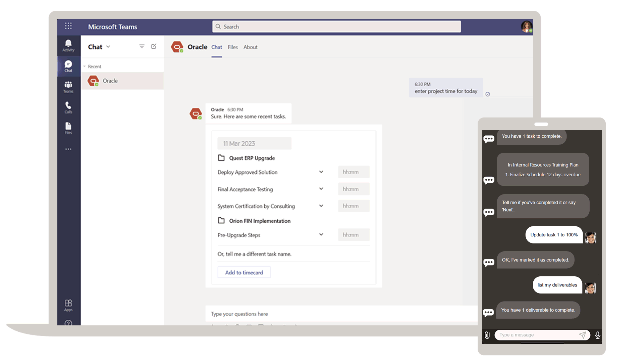
Task: Open the Activity bell icon
Action: (x=68, y=45)
